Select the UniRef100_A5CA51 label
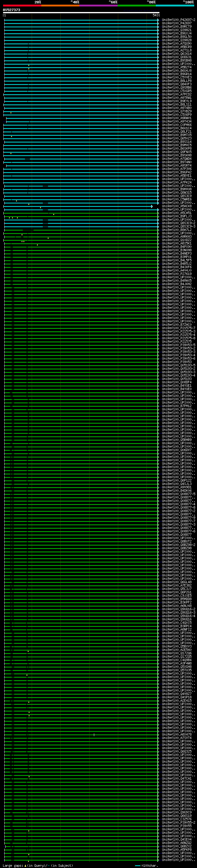This screenshot has width=197, height=868. (x=177, y=213)
